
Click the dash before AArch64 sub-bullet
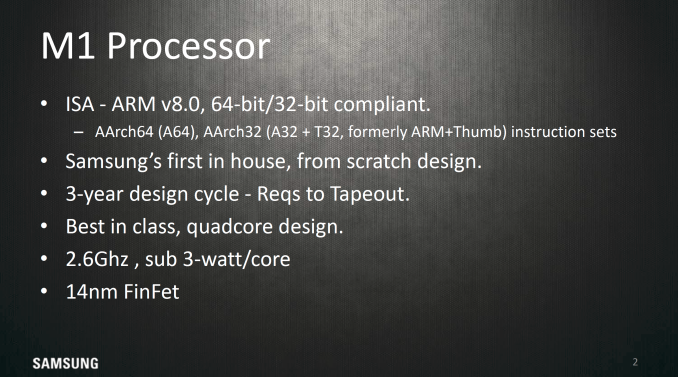(x=78, y=132)
